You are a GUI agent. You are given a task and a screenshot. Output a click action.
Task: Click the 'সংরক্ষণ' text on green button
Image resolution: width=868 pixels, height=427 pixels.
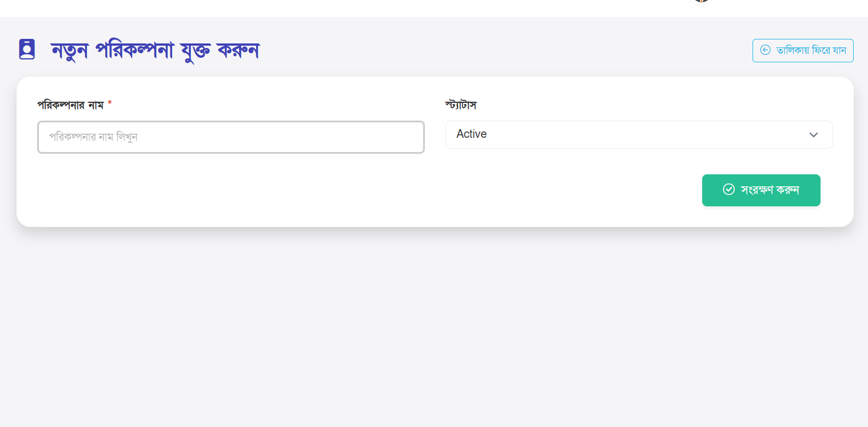[x=757, y=190]
